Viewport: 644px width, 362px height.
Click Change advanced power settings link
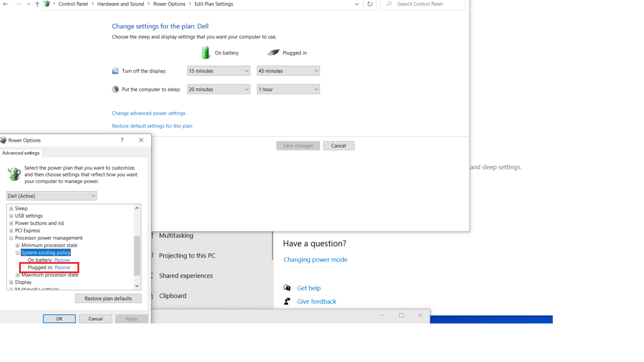(x=148, y=113)
